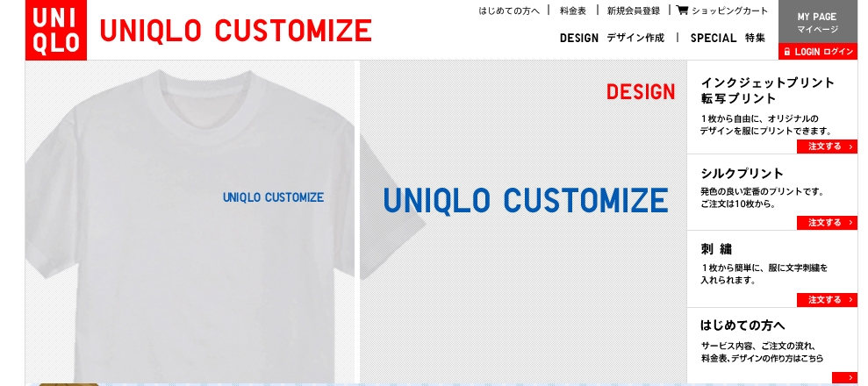The height and width of the screenshot is (386, 868).
Task: Go to MY PAGE マイページ
Action: [x=817, y=23]
